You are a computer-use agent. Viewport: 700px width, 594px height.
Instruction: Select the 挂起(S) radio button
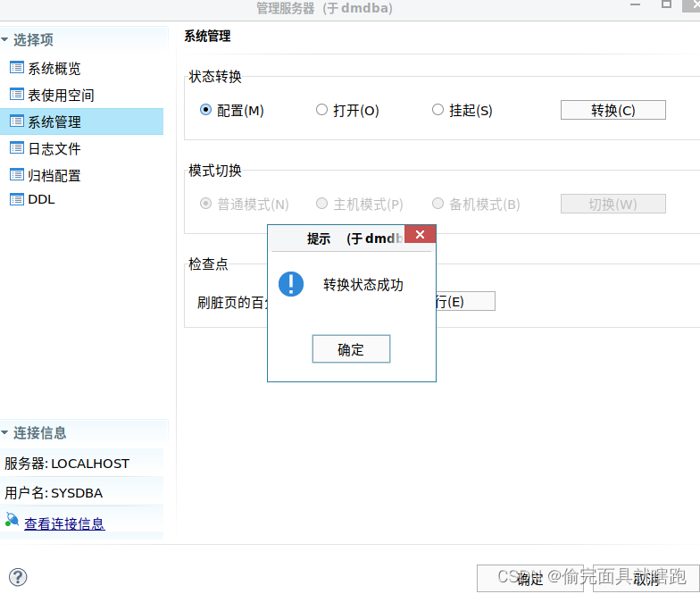click(x=437, y=109)
